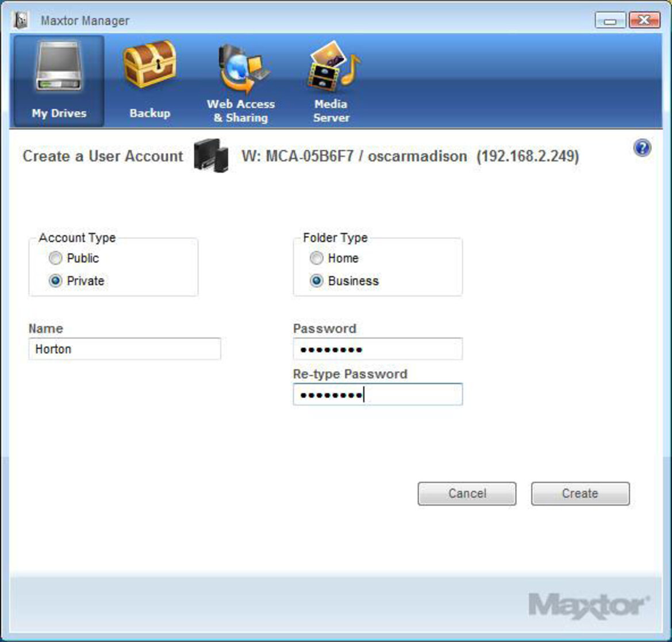Image resolution: width=672 pixels, height=642 pixels.
Task: Click the IP address (192.168.2.249)
Action: click(528, 156)
